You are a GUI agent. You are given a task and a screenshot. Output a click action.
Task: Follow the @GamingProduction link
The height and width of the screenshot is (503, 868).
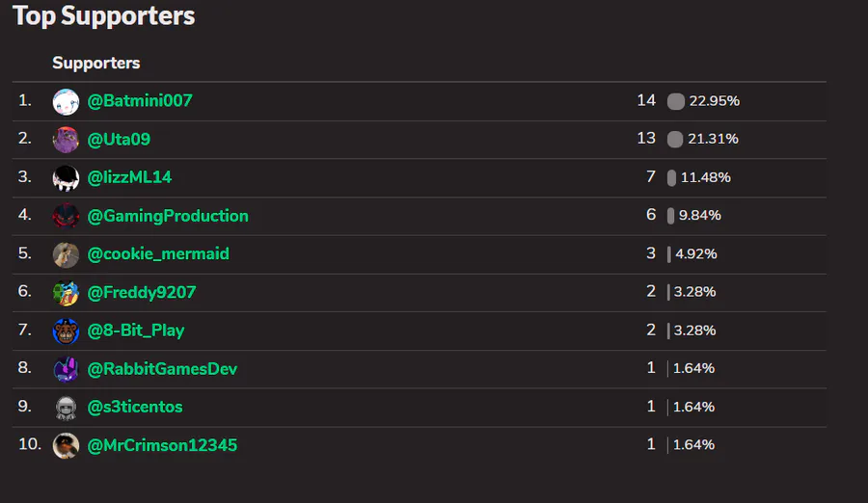tap(168, 216)
